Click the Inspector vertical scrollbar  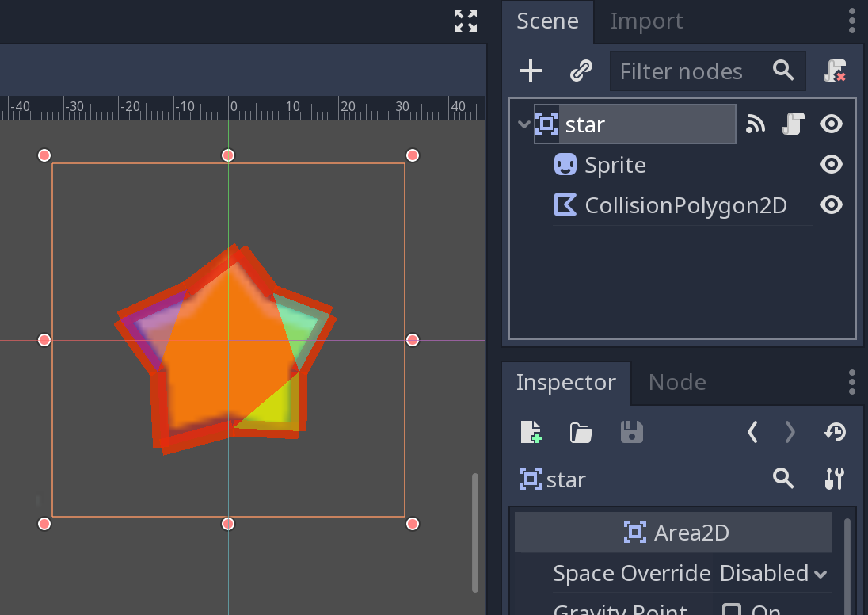pyautogui.click(x=847, y=566)
